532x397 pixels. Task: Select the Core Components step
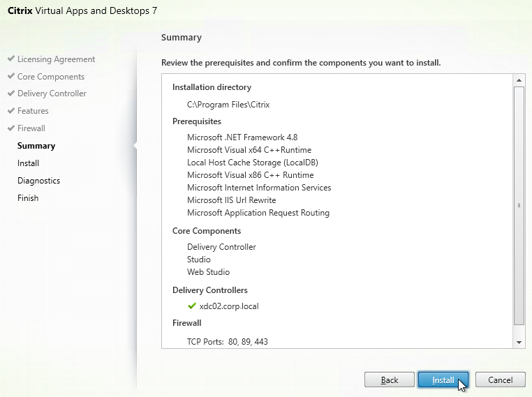click(x=51, y=77)
